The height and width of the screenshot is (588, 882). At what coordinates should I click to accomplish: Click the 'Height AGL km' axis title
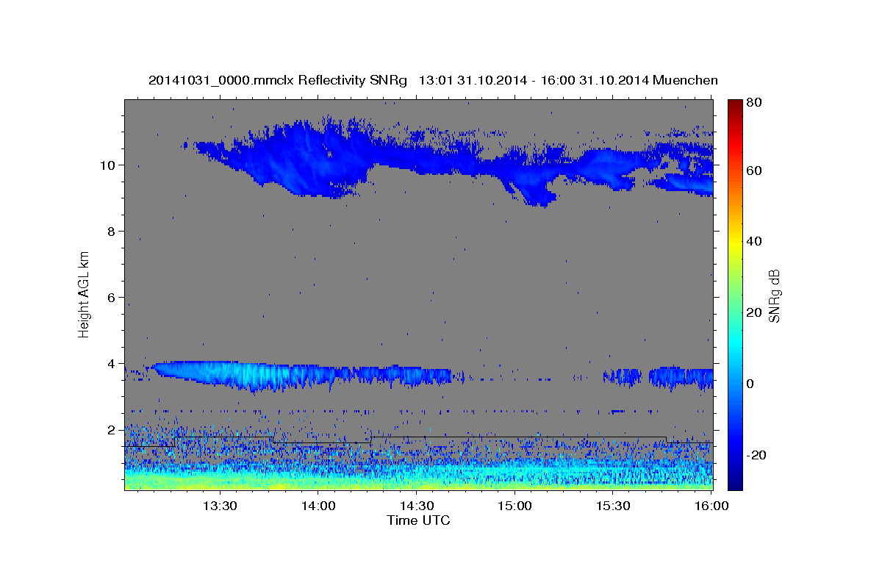click(x=84, y=294)
